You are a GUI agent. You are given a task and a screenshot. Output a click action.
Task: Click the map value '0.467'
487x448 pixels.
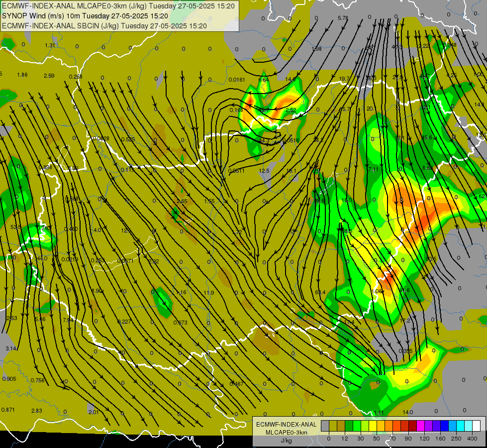click(x=236, y=384)
